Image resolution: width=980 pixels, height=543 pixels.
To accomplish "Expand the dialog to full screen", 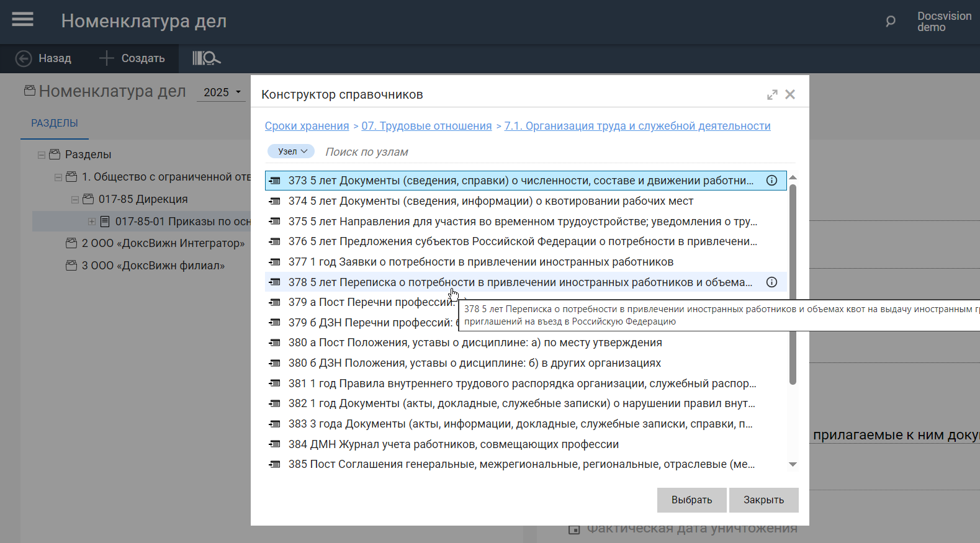I will [772, 94].
